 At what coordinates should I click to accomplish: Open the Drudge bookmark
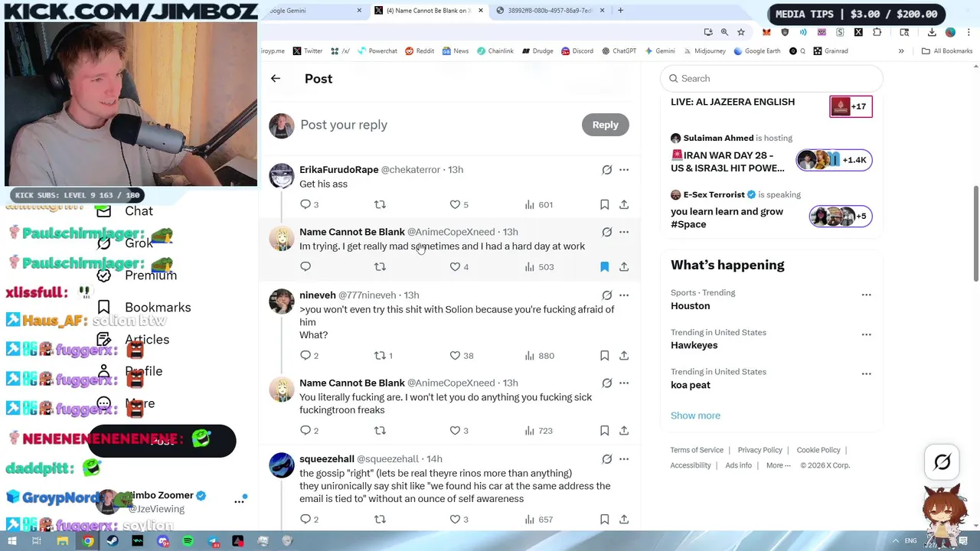pos(537,51)
